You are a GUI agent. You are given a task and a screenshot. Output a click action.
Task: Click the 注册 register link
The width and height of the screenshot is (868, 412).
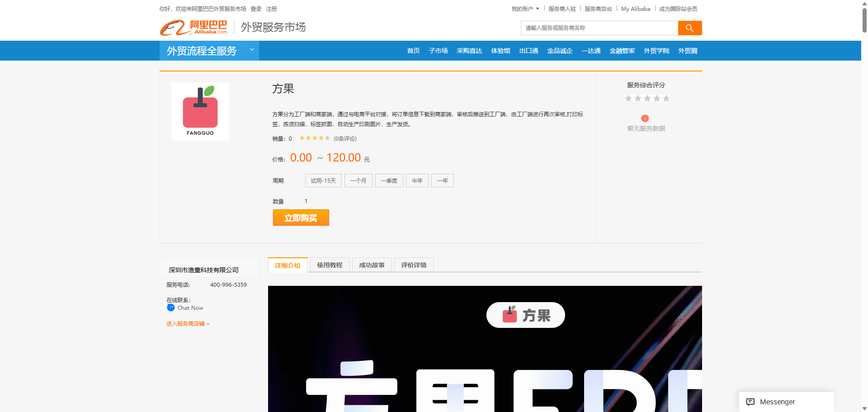coord(272,9)
